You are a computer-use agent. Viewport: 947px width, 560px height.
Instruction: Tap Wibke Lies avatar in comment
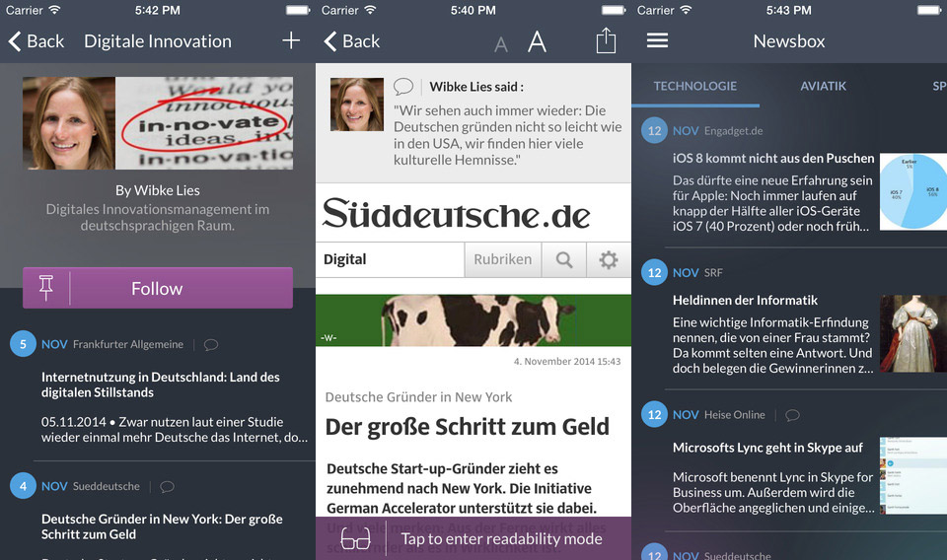tap(357, 105)
